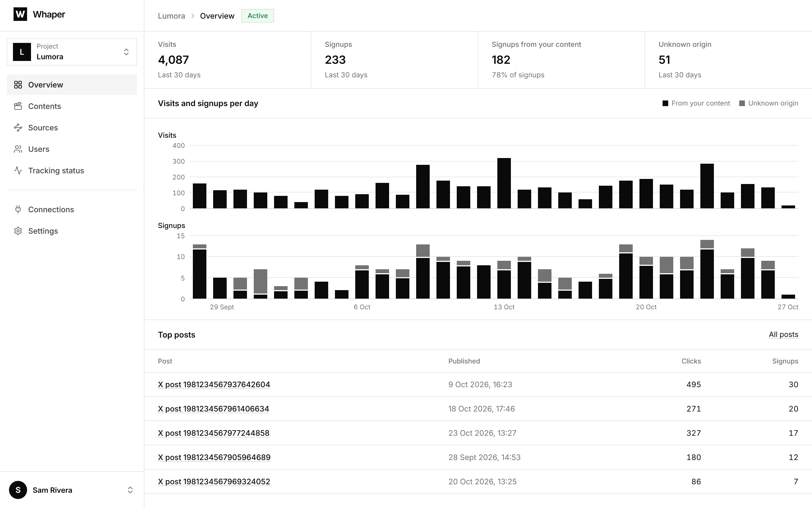Open X post 1981234567969324052
Screen dimensions: 812x508
214,481
